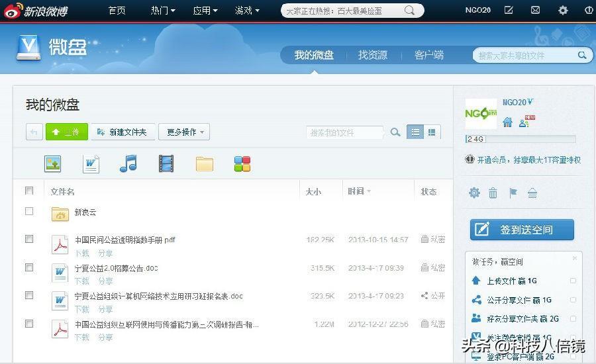Viewport: 596px width, 364px height.
Task: Select the 客户端 tab
Action: pyautogui.click(x=429, y=55)
